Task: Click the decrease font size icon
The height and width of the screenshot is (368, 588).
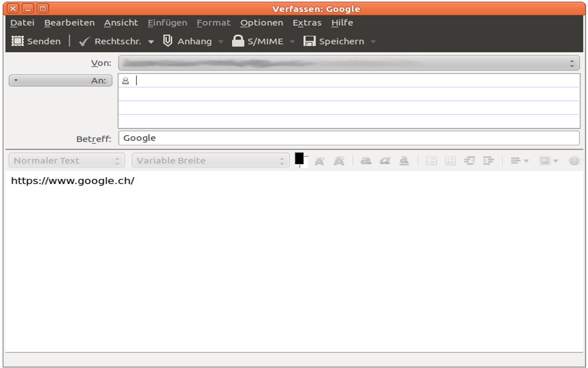Action: click(319, 161)
